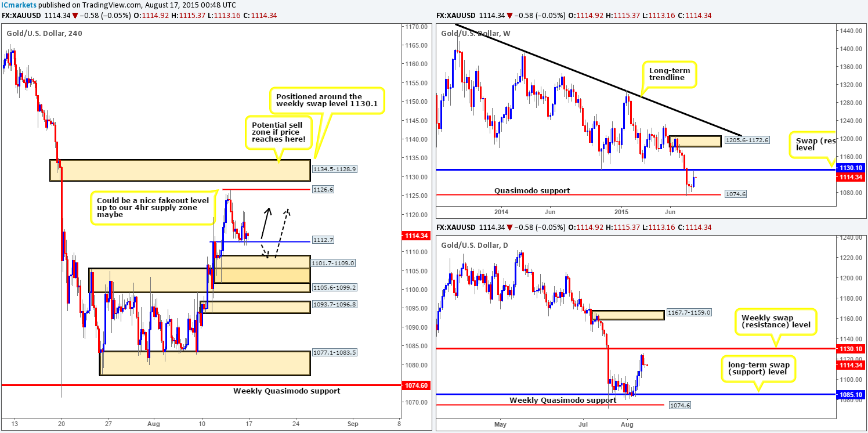Click the 1074.6 label on the daily chart

[x=679, y=405]
